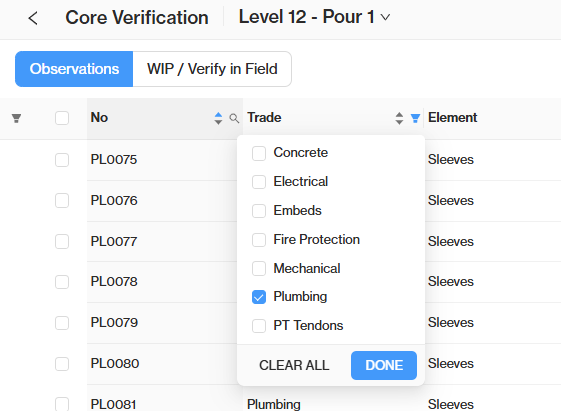Tick the Fire Protection checkbox

pos(259,240)
